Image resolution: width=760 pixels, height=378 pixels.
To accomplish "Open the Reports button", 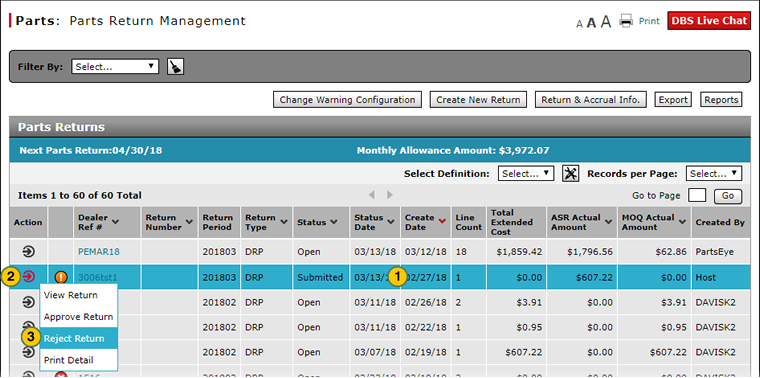I will coord(721,100).
